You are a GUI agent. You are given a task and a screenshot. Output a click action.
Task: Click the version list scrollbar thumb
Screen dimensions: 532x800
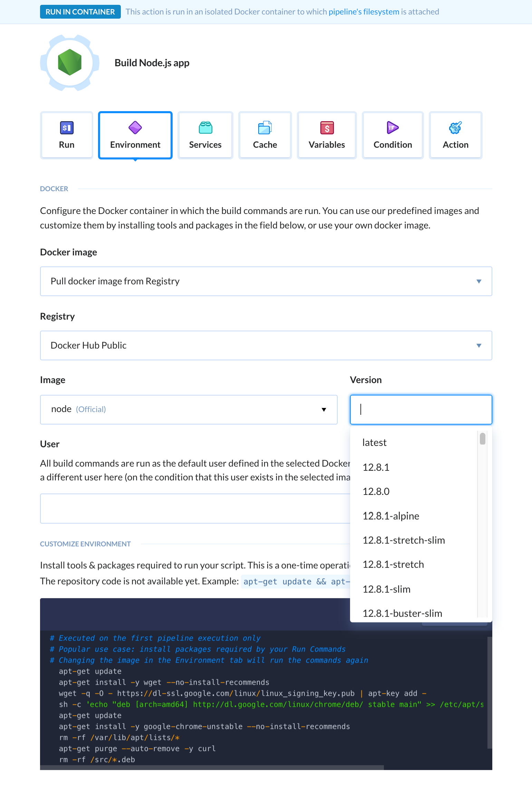(483, 439)
